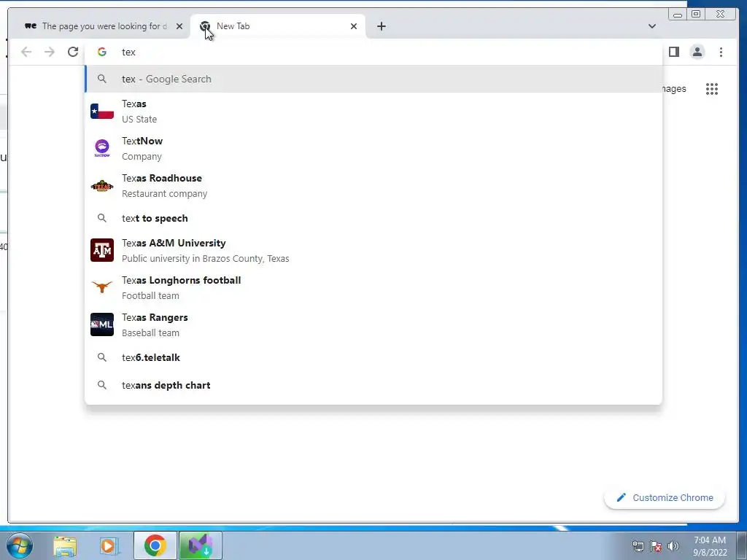Pick the Texas Roadhouse suggestion
Screen dimensions: 747x560
pos(373,186)
